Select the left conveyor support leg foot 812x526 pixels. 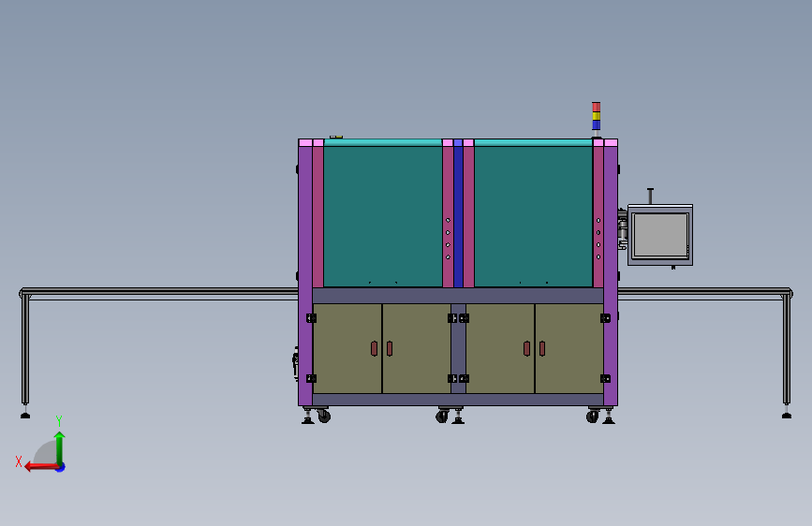25,415
